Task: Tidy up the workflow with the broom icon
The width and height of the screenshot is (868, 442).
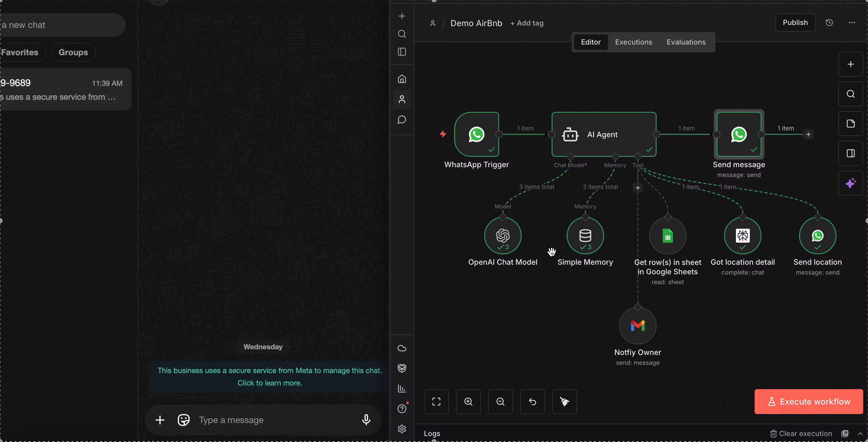Action: pos(564,402)
